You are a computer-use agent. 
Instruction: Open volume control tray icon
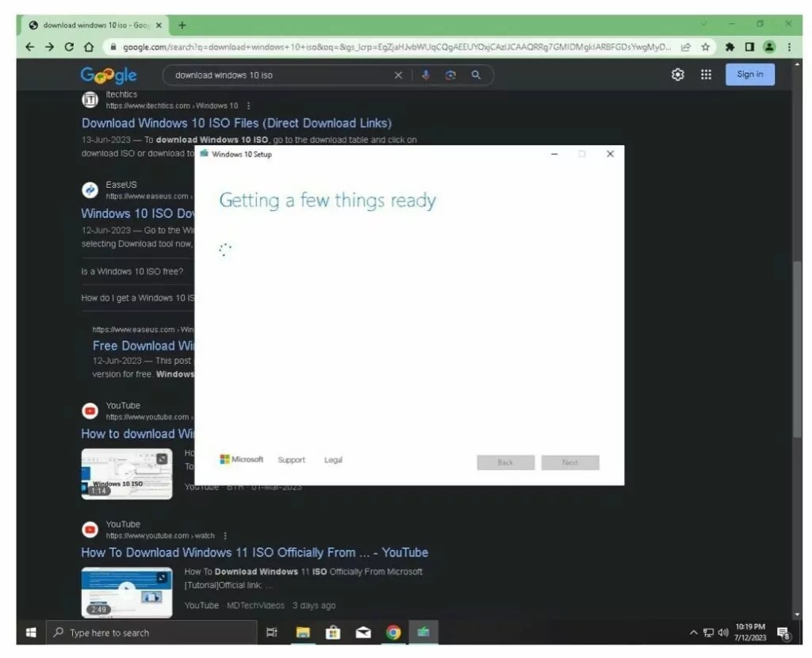pos(723,633)
